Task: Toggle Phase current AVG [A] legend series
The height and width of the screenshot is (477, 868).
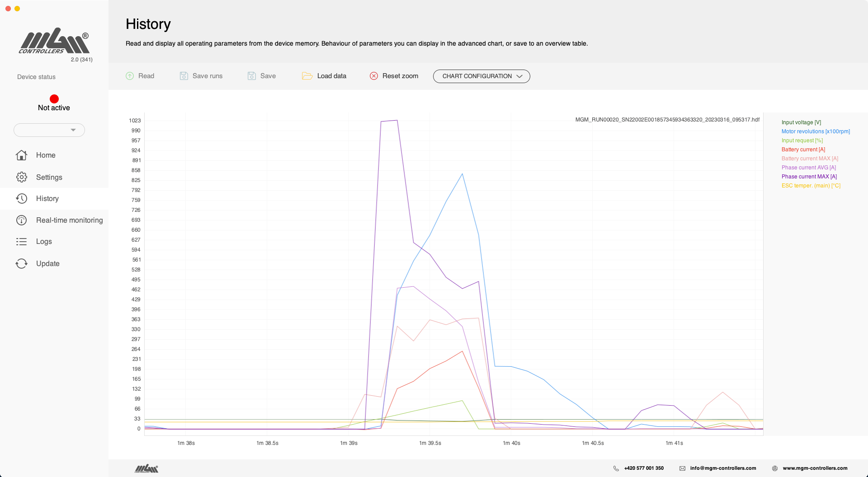Action: pyautogui.click(x=809, y=168)
